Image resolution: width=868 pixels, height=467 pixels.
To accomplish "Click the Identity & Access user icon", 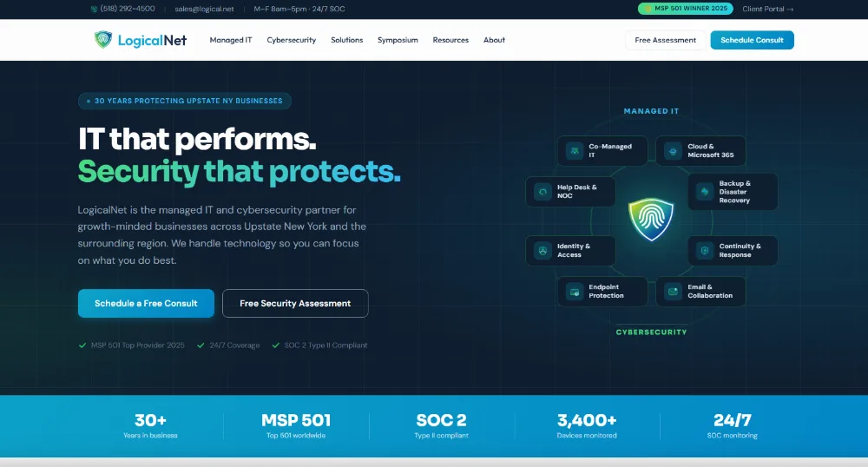I will click(x=543, y=251).
